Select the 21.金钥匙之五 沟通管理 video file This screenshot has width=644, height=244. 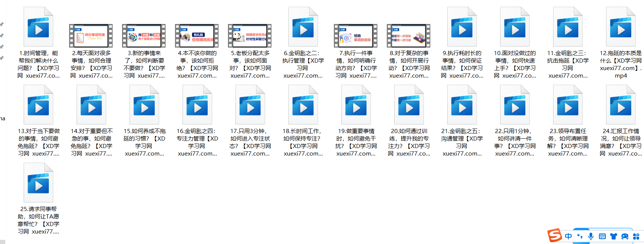click(462, 105)
